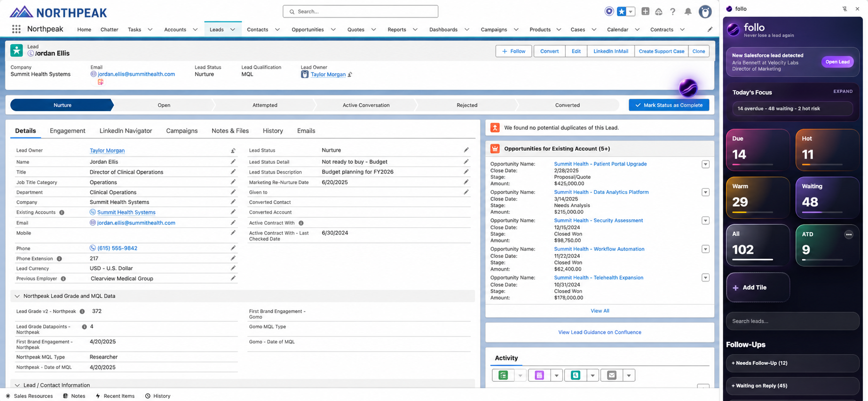Click the floating follo orb icon
Viewport: 868px width, 401px height.
[x=688, y=88]
